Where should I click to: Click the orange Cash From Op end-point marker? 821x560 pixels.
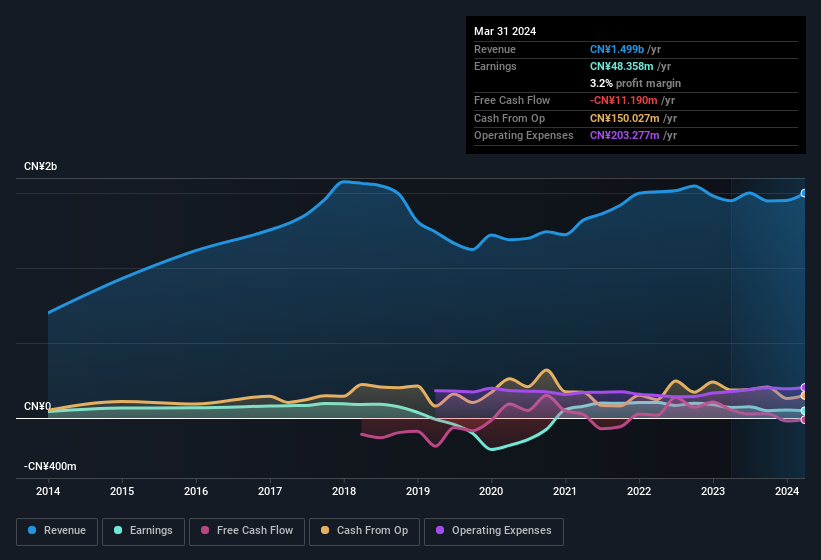click(804, 396)
